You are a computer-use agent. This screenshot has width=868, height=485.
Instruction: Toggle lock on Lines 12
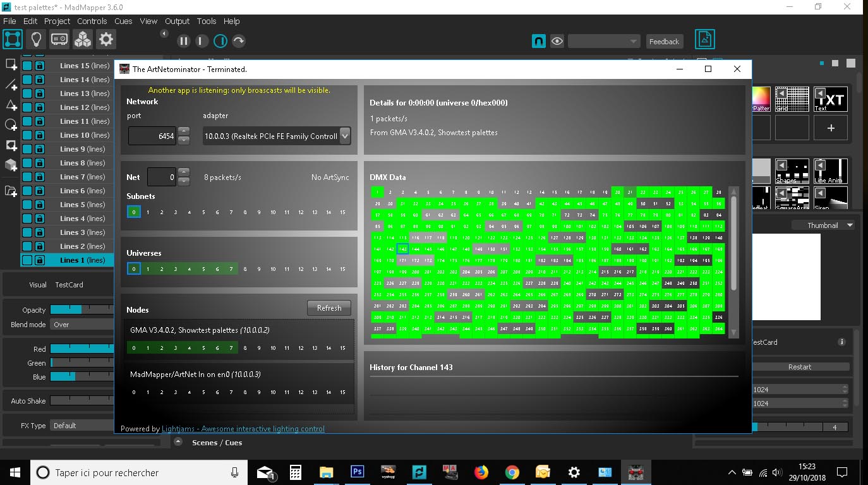click(39, 107)
